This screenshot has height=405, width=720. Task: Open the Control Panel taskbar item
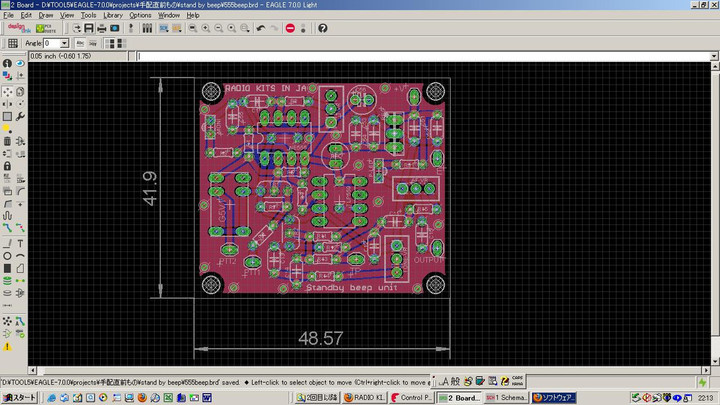[x=410, y=397]
